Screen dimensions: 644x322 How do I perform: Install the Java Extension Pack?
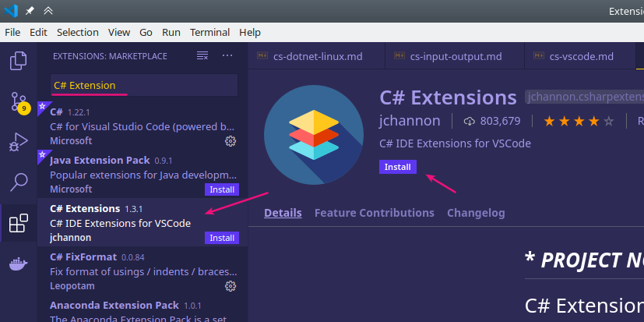point(222,189)
